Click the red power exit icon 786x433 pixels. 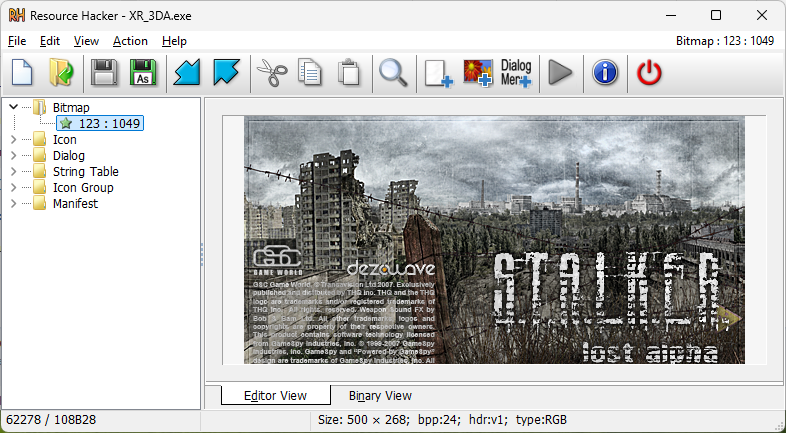(x=649, y=73)
